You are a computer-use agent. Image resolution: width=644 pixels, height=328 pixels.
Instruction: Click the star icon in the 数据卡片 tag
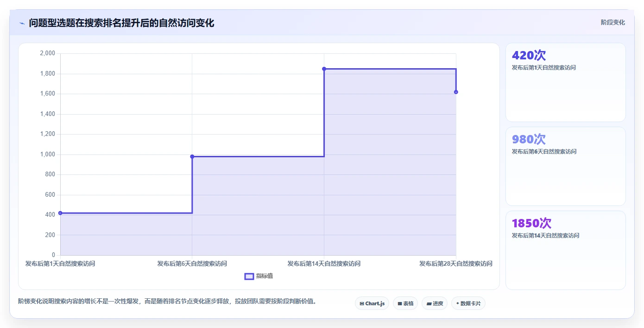pos(457,303)
